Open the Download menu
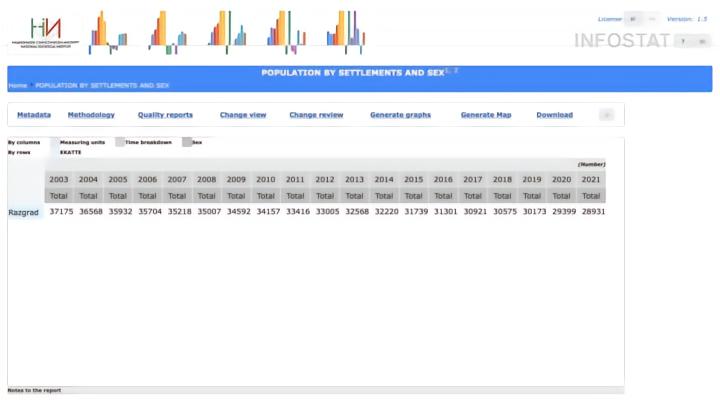This screenshot has width=720, height=405. coord(554,115)
